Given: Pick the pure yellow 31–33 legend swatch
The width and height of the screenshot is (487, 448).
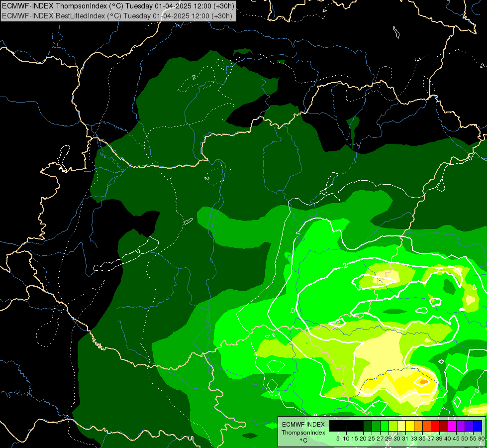Looking at the screenshot, I should (410, 426).
